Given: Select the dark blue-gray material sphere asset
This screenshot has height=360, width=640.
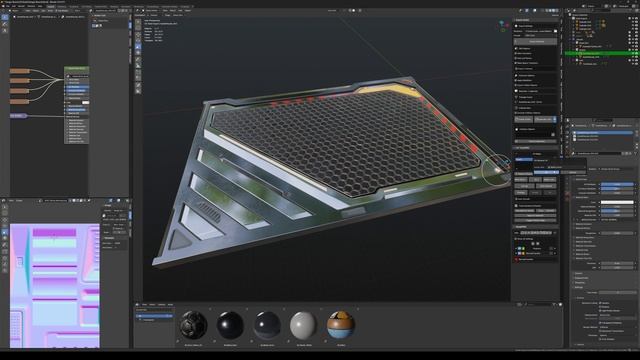Looking at the screenshot, I should click(x=267, y=325).
